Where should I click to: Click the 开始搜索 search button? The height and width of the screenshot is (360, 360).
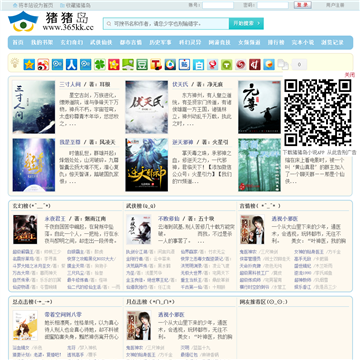tap(246, 23)
